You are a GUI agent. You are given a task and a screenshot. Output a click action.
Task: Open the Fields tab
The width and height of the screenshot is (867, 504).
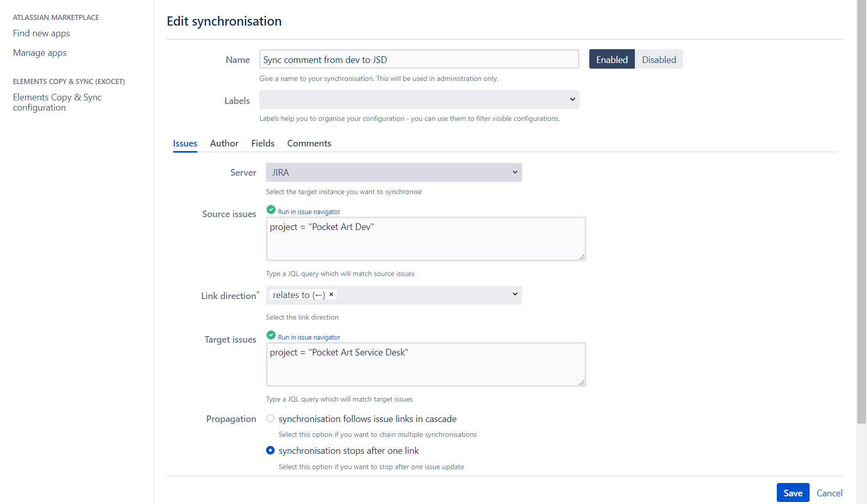(x=262, y=143)
